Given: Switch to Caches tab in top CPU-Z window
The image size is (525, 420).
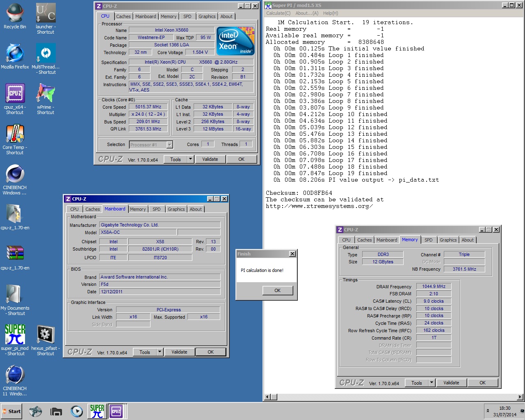Looking at the screenshot, I should [123, 16].
